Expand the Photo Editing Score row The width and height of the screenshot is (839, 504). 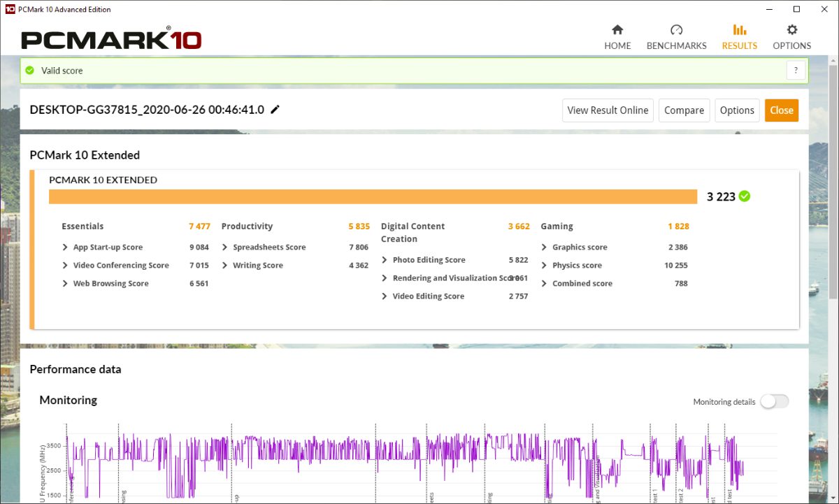[x=385, y=260]
